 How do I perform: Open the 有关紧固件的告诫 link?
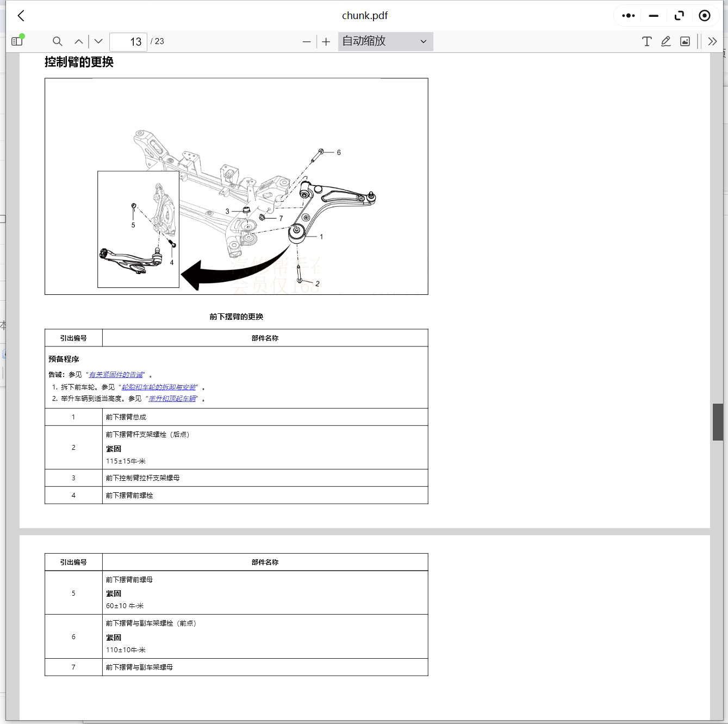tap(115, 375)
